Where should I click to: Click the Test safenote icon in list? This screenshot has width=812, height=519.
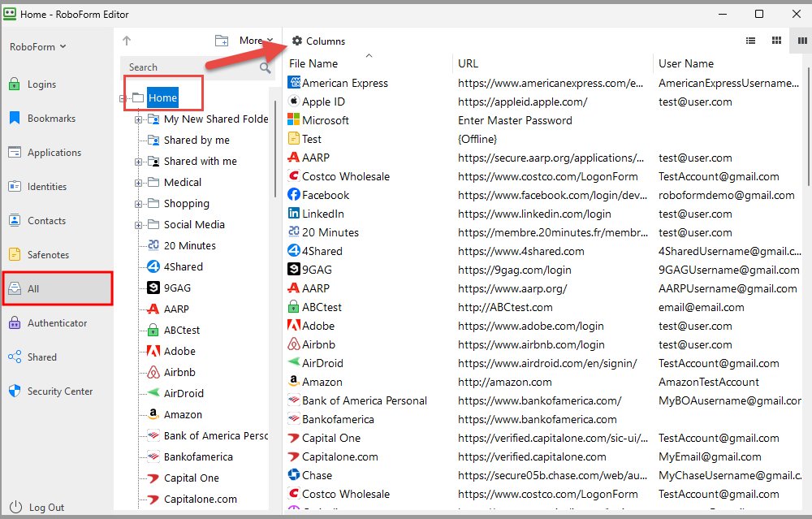point(294,138)
